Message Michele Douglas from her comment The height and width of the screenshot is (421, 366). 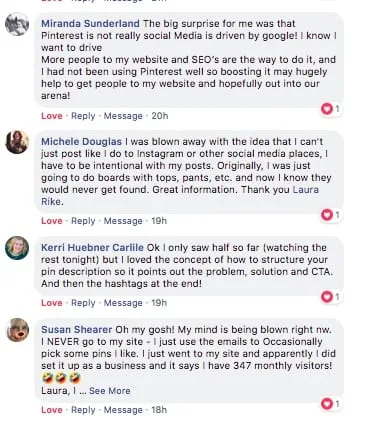tap(123, 221)
